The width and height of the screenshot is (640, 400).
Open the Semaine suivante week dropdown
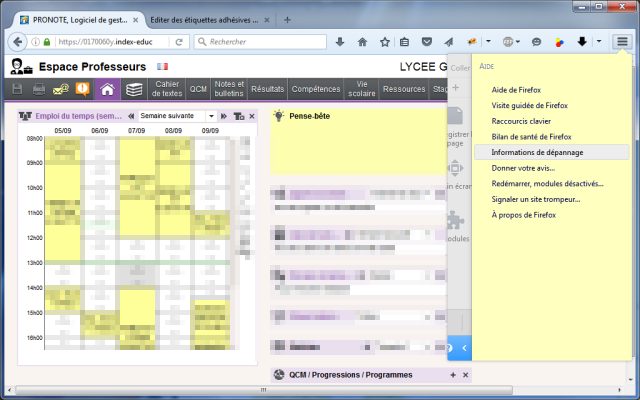[210, 116]
